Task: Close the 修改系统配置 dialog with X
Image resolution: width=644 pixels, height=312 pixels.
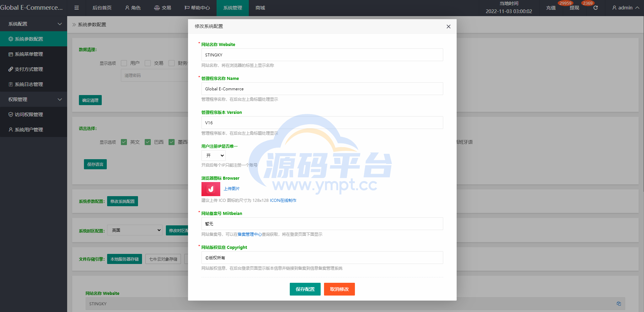Action: [448, 27]
